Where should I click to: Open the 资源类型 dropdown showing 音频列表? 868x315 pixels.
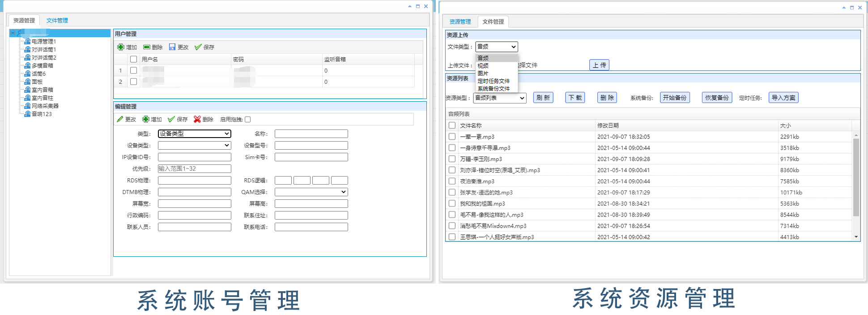(x=500, y=98)
